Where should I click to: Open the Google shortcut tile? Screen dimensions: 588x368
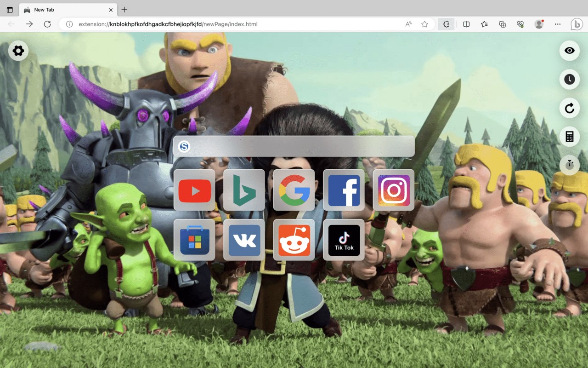tap(294, 190)
